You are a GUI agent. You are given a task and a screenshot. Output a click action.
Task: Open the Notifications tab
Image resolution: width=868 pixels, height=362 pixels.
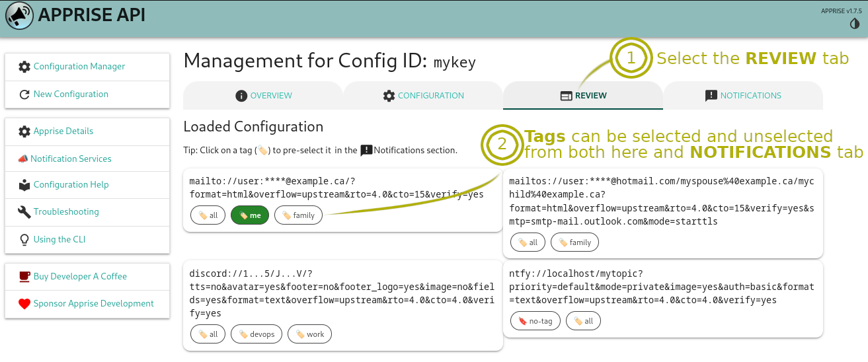point(743,96)
